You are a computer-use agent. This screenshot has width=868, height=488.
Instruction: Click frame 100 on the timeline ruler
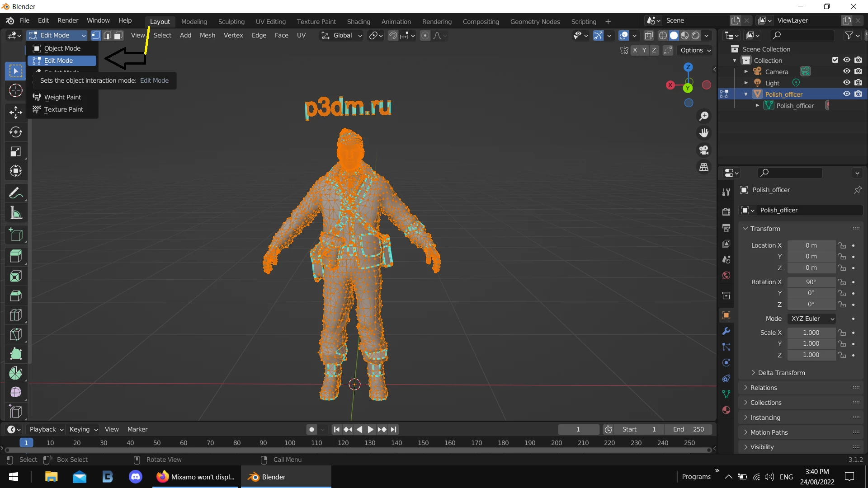click(290, 443)
